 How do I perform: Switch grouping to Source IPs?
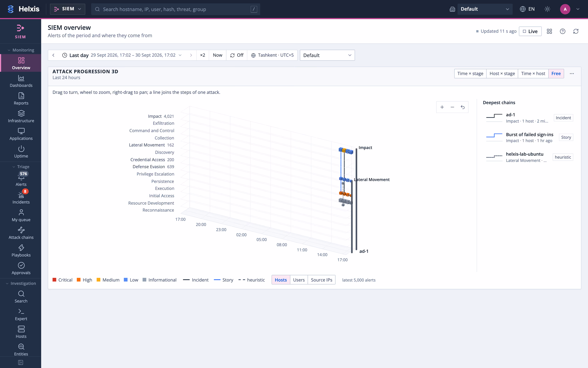point(322,280)
